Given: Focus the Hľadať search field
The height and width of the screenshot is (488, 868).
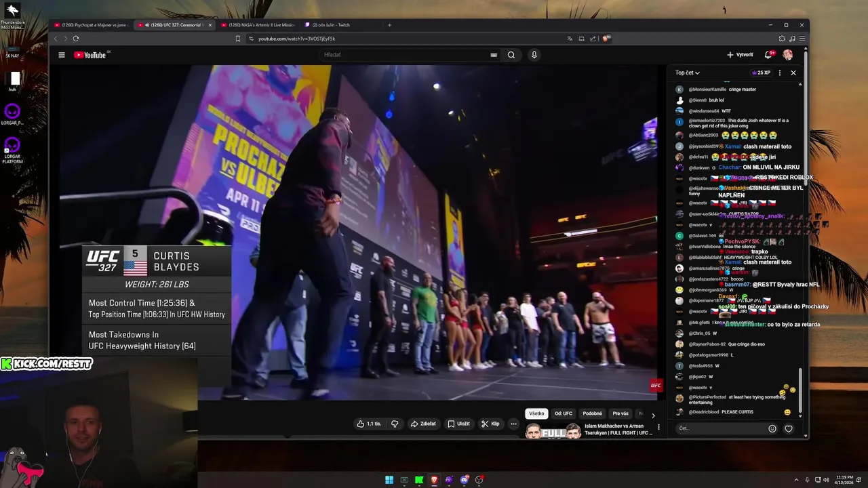Looking at the screenshot, I should coord(407,55).
